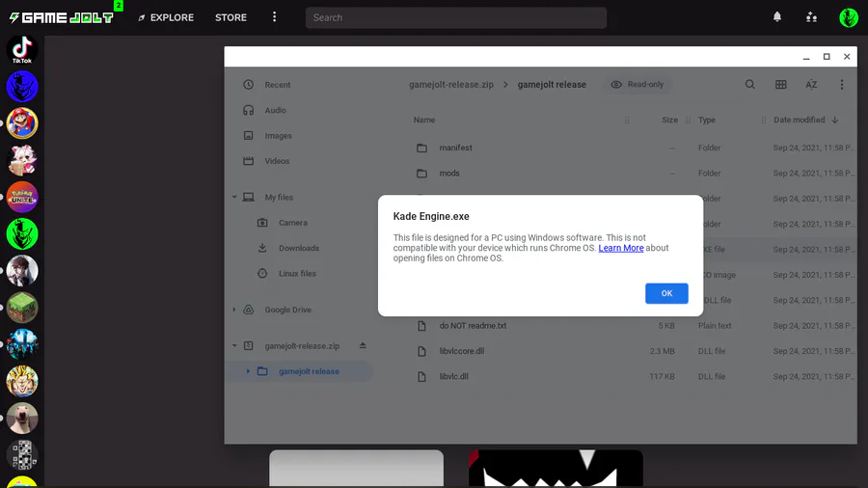
Task: Go to gamejolt-release.zip breadcrumb
Action: coord(451,85)
